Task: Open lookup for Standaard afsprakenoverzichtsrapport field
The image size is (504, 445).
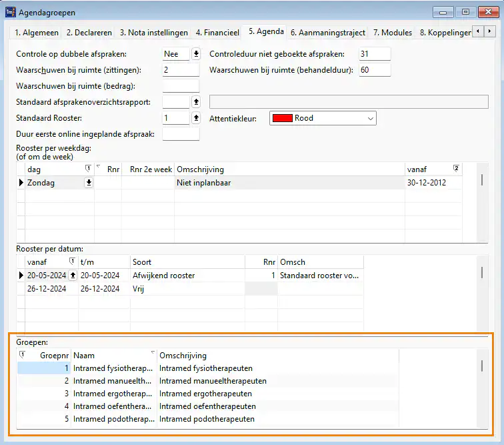Action: [x=196, y=101]
